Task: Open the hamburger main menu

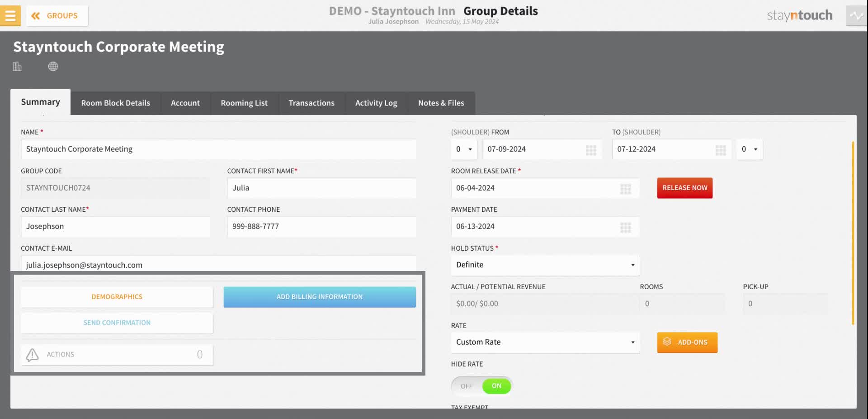Action: [10, 16]
